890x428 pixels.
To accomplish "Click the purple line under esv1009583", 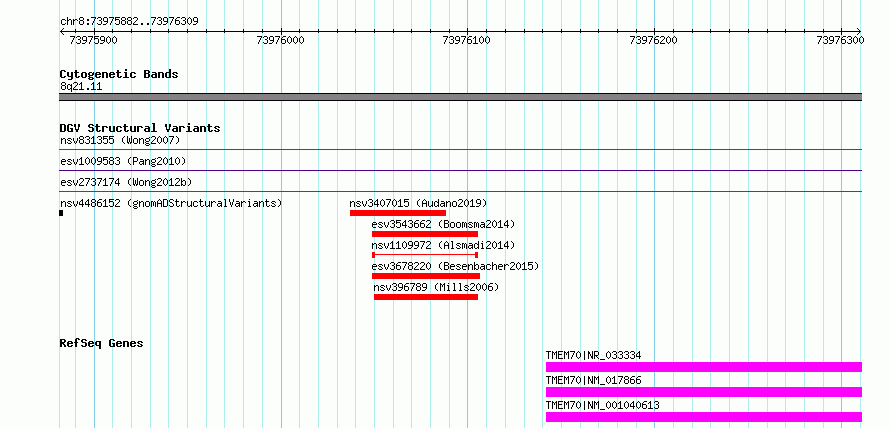I will [460, 170].
